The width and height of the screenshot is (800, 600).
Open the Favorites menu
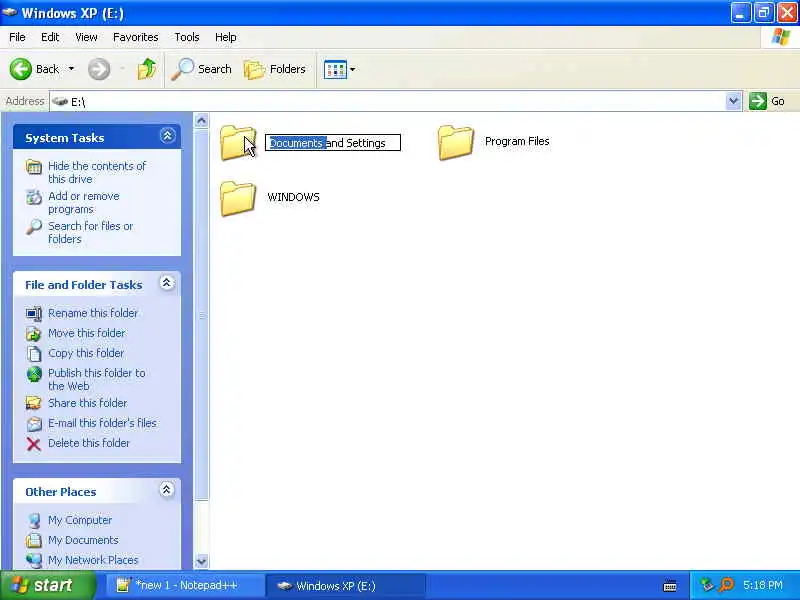tap(136, 37)
